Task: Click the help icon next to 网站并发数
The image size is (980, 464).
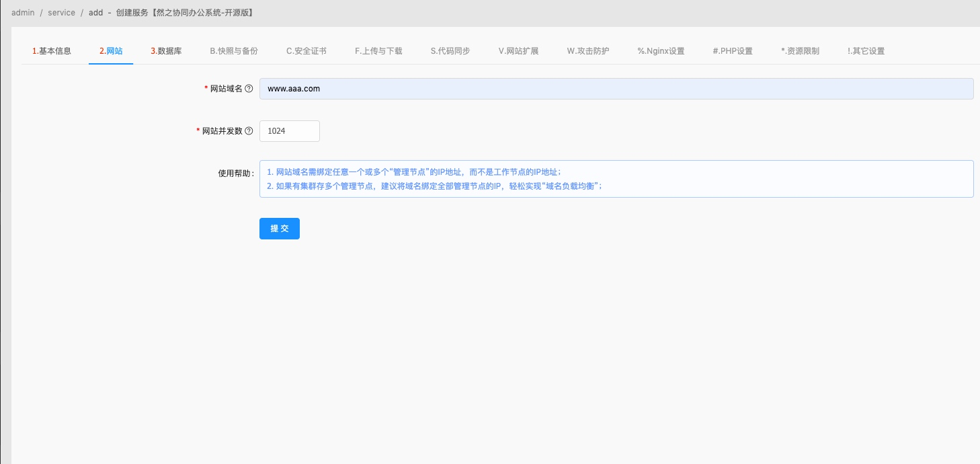Action: click(x=250, y=130)
